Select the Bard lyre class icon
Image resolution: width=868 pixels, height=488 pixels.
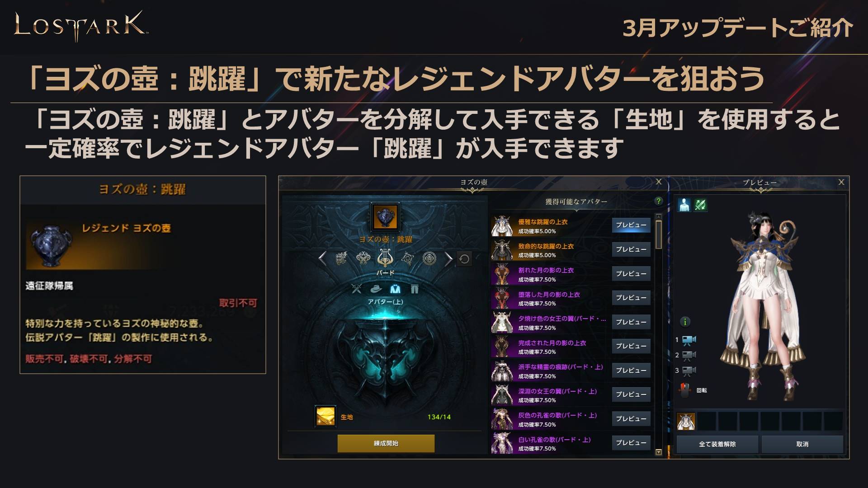(385, 258)
